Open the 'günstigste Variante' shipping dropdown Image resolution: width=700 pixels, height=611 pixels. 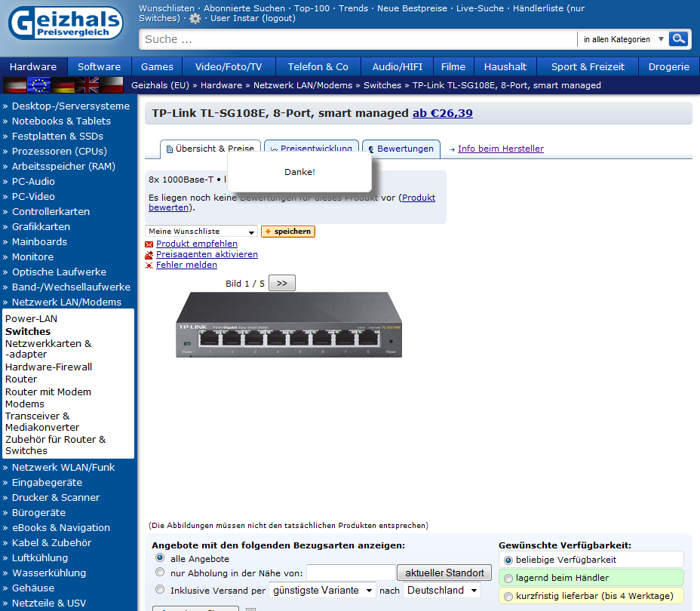point(322,590)
